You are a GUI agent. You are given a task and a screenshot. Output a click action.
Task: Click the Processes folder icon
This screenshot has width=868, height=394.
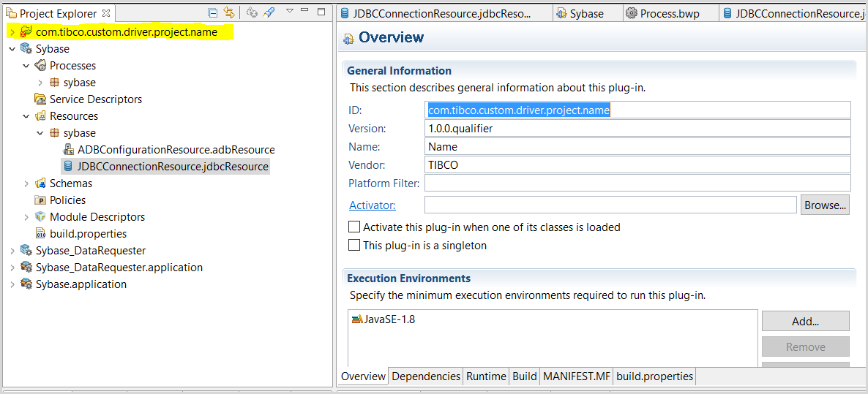(x=40, y=66)
